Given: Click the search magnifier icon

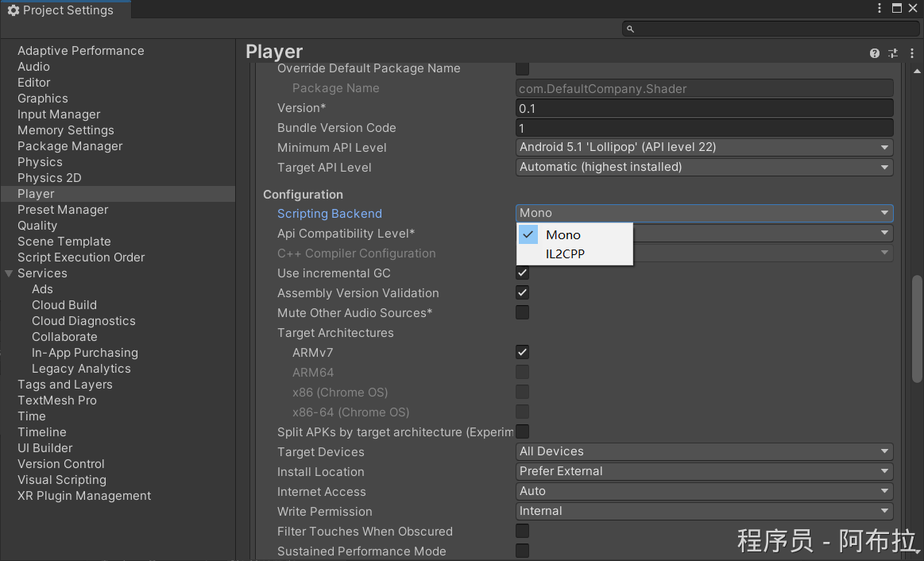Looking at the screenshot, I should tap(630, 29).
